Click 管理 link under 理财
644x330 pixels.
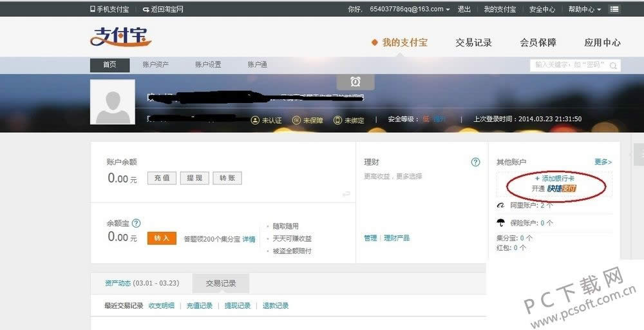pos(370,238)
